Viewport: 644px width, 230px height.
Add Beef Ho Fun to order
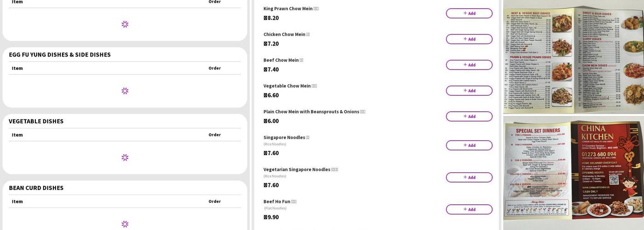point(469,209)
